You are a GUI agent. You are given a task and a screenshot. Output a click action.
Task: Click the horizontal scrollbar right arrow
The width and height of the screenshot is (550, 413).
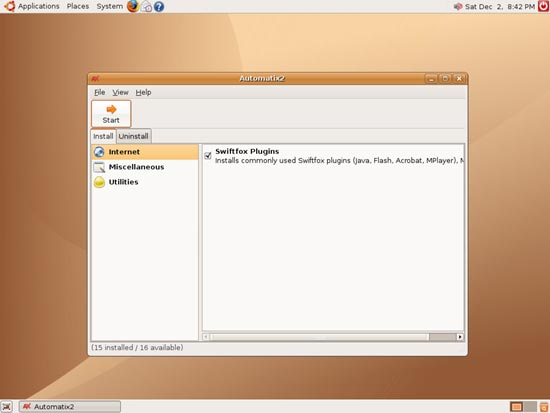(x=460, y=337)
